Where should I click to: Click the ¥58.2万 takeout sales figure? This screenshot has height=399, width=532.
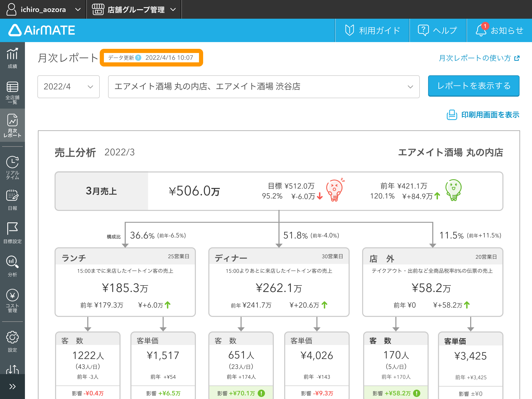tap(431, 288)
